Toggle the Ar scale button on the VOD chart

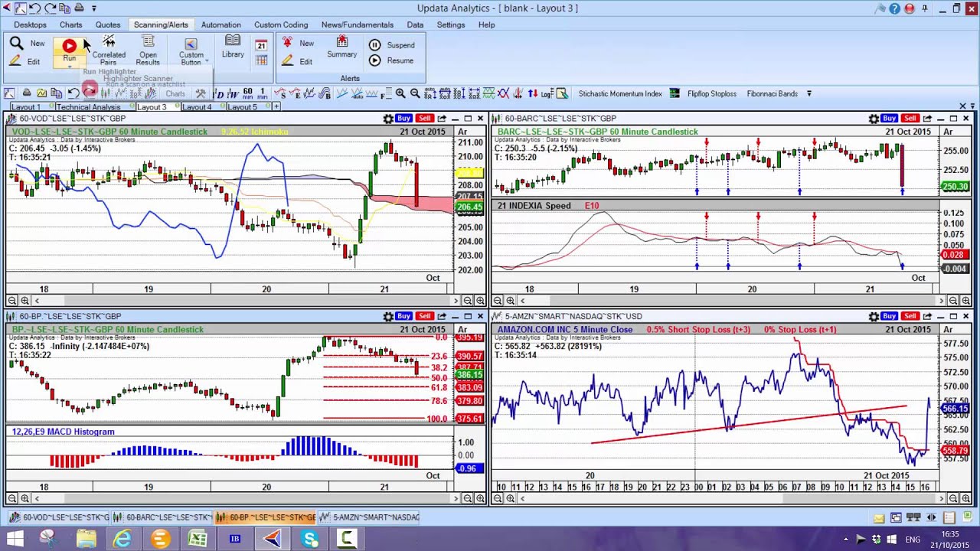click(x=462, y=132)
